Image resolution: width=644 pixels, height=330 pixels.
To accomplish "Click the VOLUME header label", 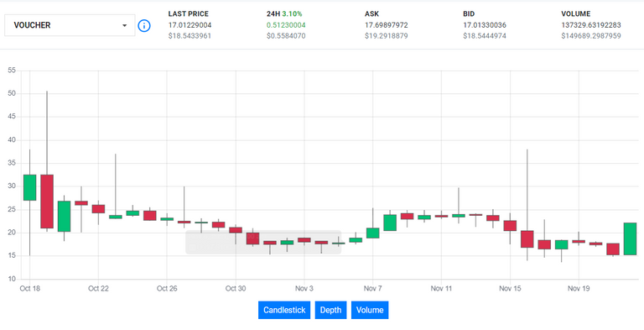I will pos(576,14).
